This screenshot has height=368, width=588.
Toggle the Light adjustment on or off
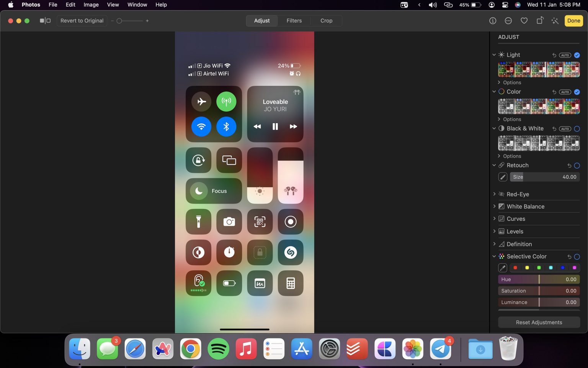coord(577,55)
